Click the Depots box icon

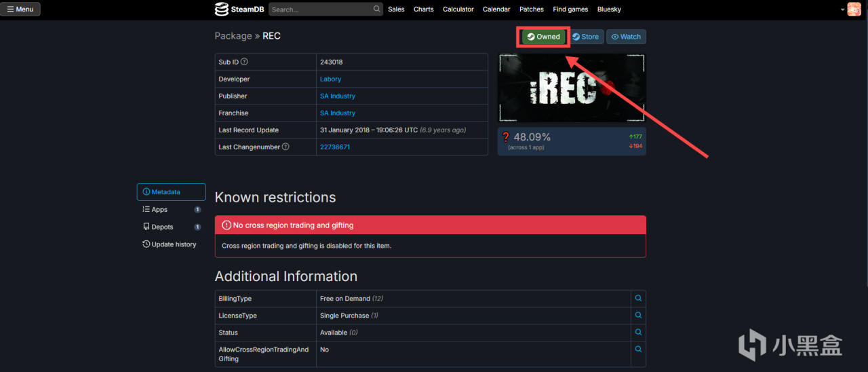[146, 227]
